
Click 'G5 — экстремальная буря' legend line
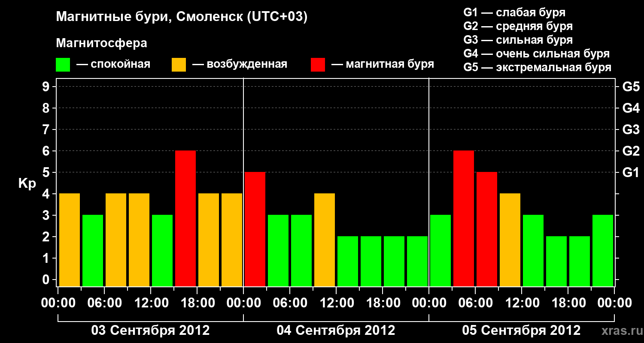point(537,67)
